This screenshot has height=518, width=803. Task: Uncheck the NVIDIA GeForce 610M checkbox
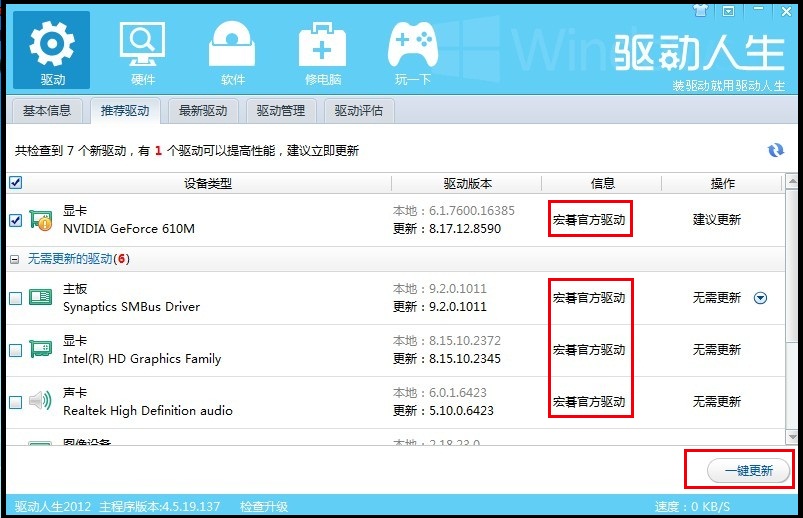tap(16, 220)
